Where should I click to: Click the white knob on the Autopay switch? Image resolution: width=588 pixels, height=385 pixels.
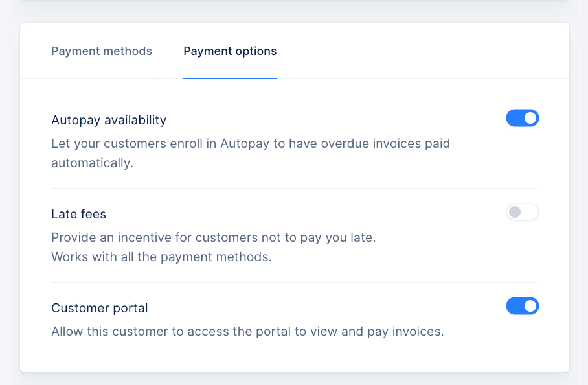[x=530, y=118]
